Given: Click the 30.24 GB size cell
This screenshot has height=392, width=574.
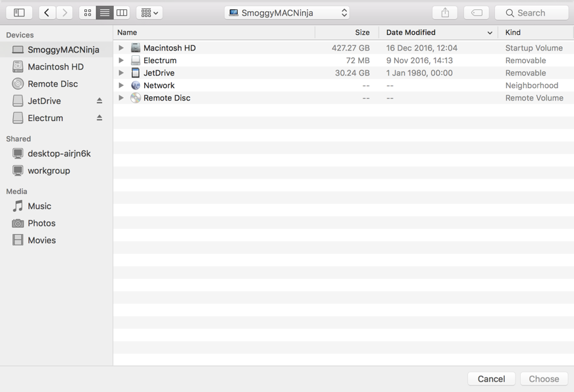Looking at the screenshot, I should pos(352,73).
